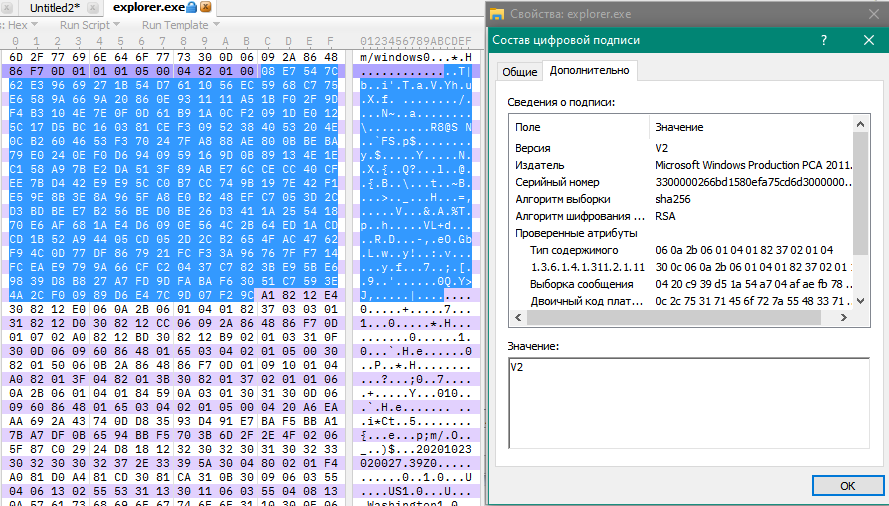The width and height of the screenshot is (889, 506).
Task: Sort by the Поле column header
Action: (578, 127)
